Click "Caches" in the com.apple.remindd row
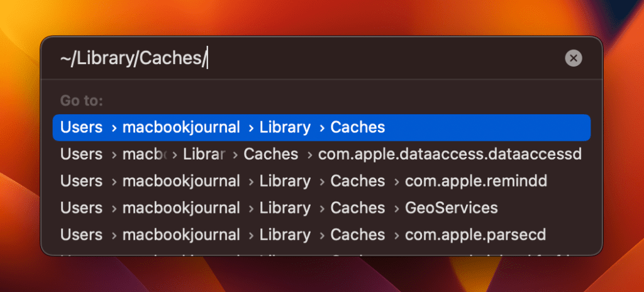The image size is (644, 292). (357, 181)
